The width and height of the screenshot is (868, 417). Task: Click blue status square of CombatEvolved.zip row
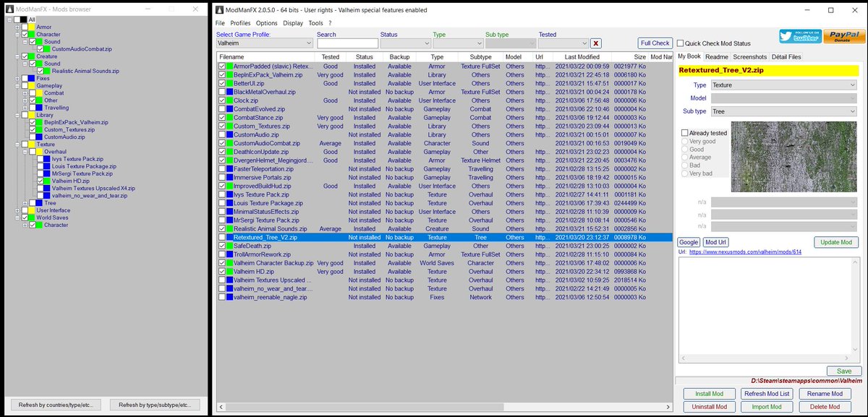point(230,109)
